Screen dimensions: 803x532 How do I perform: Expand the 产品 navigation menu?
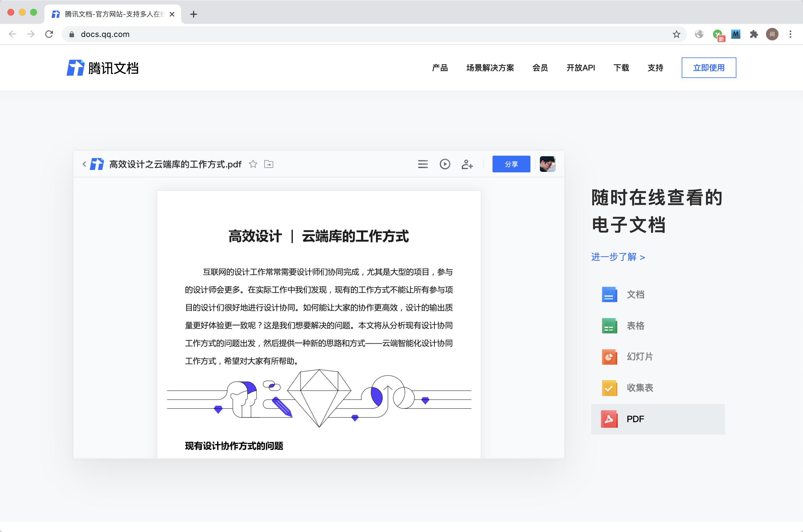click(x=440, y=68)
